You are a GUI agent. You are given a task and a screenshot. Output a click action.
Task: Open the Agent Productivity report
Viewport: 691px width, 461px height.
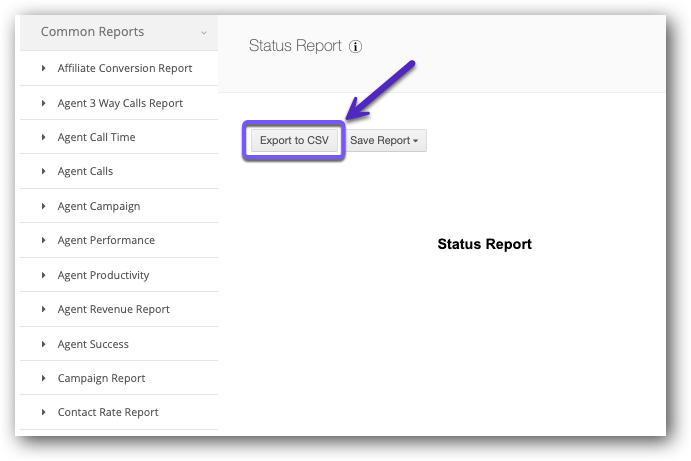(103, 275)
